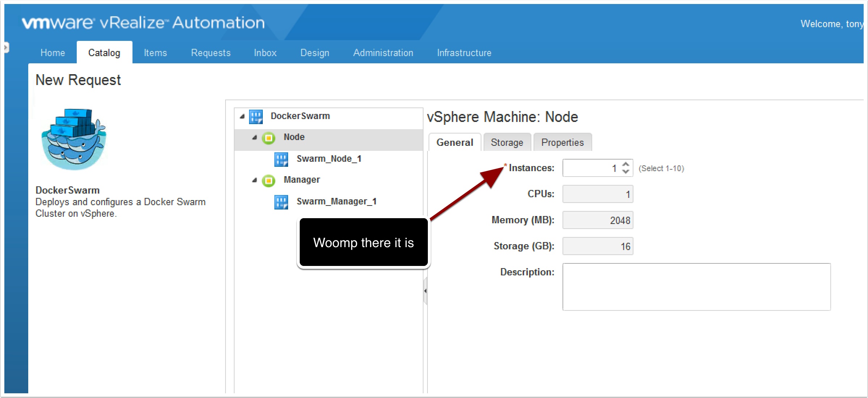Select the General tab
This screenshot has width=868, height=398.
click(455, 142)
